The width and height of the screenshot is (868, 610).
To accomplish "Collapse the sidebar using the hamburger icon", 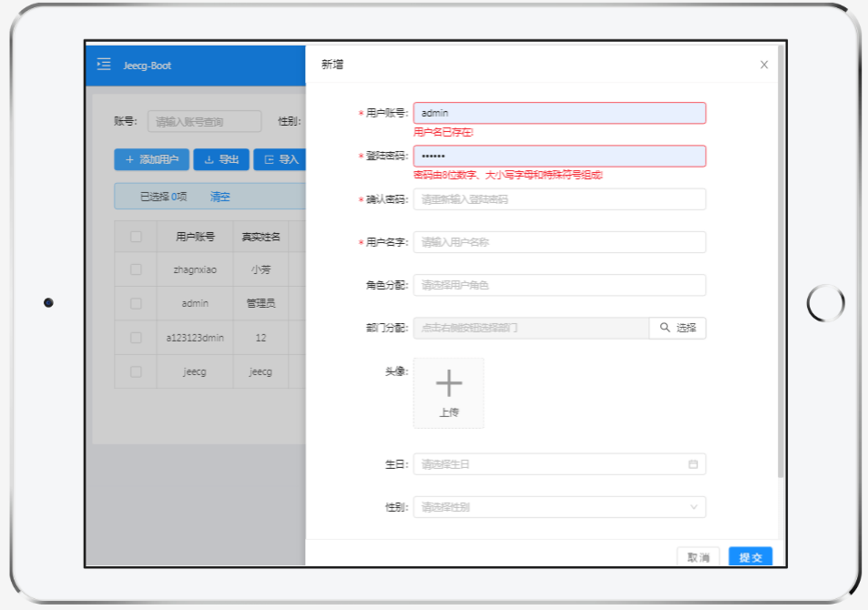I will coord(103,65).
